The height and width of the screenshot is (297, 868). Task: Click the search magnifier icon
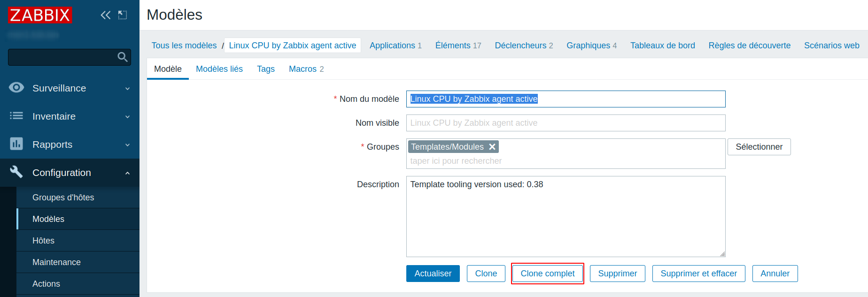point(122,57)
